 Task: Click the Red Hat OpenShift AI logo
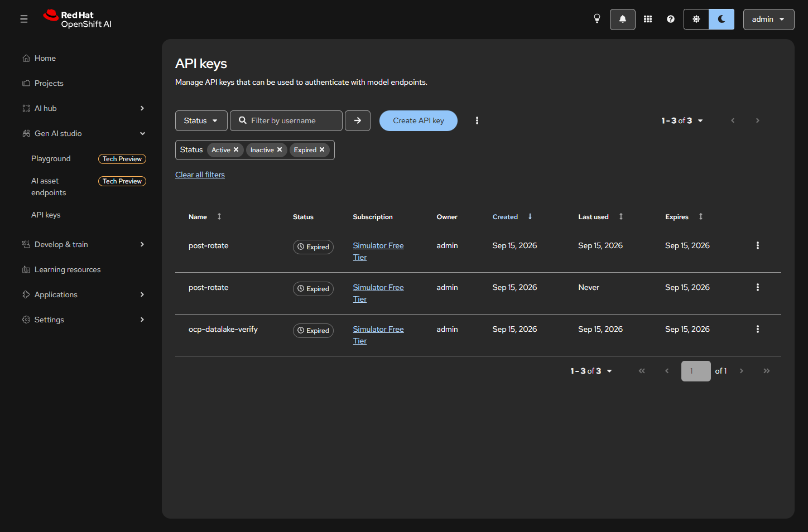click(x=78, y=19)
